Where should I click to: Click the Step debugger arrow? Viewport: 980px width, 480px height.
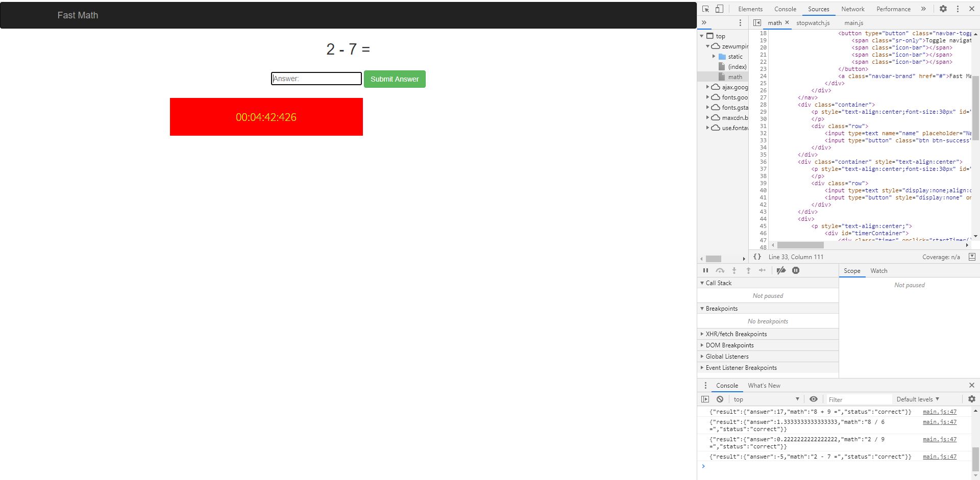[763, 270]
